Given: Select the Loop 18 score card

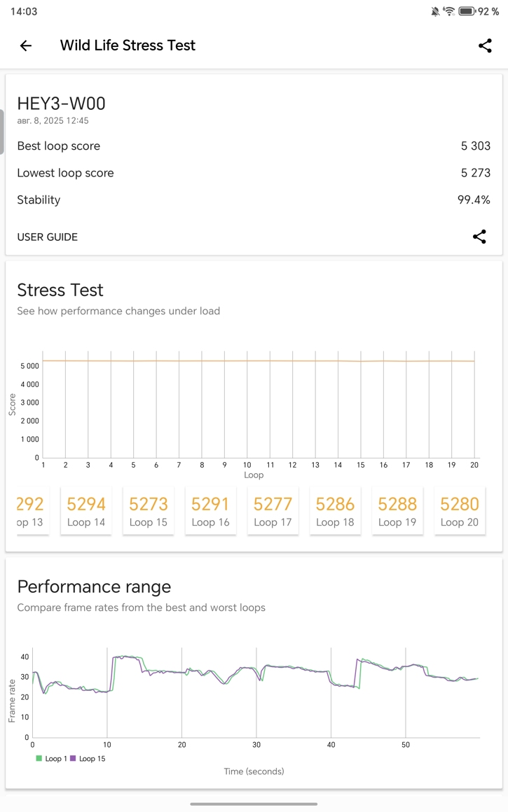Looking at the screenshot, I should coord(335,511).
